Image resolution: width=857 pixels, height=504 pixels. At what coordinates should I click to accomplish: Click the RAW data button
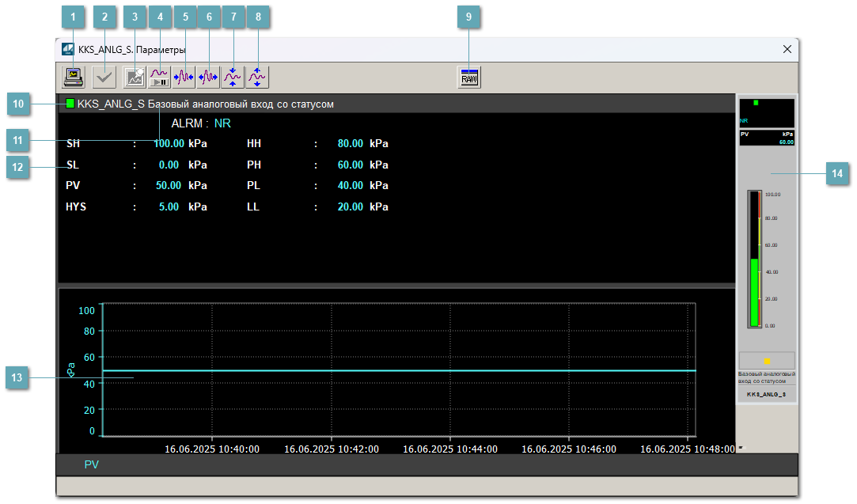[x=469, y=77]
